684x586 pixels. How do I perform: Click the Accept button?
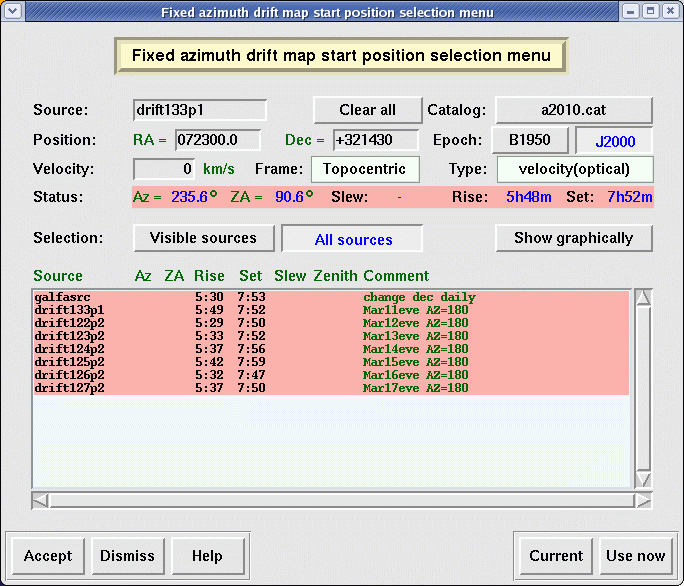coord(48,556)
